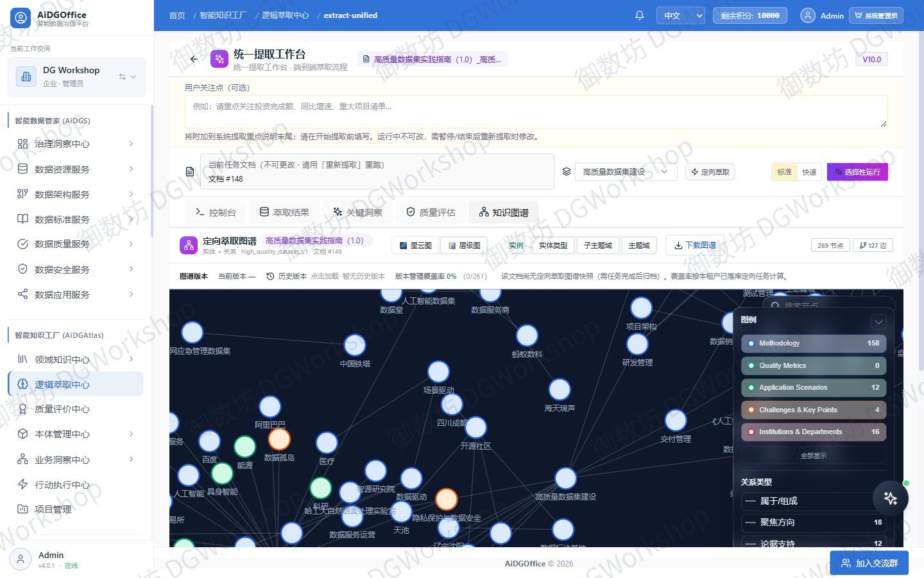924x578 pixels.
Task: Click the floating AI sparkle assistant button
Action: [891, 498]
